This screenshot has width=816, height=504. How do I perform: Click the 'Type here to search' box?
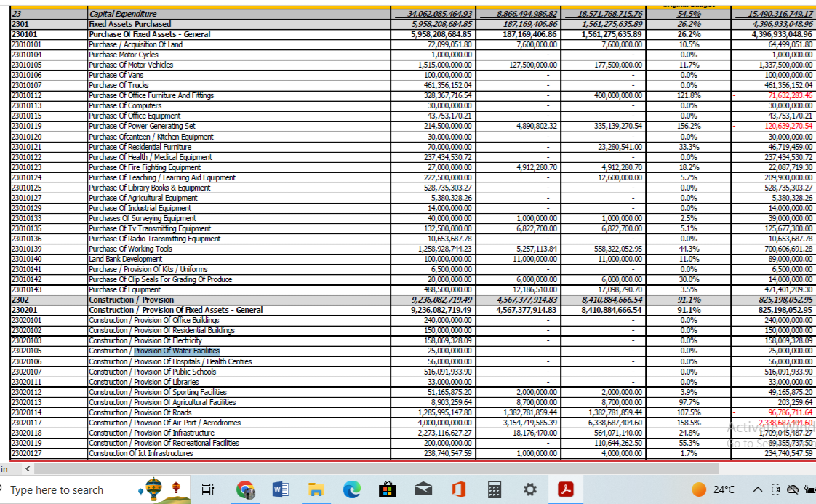pos(57,490)
